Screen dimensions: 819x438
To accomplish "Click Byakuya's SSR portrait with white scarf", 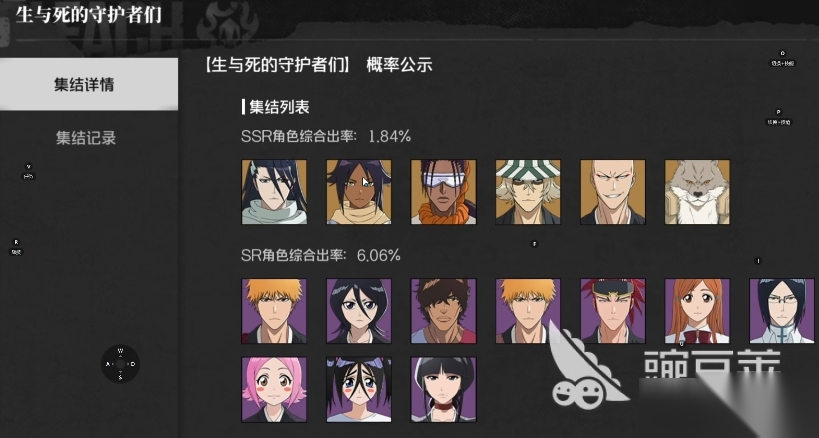I will point(274,192).
